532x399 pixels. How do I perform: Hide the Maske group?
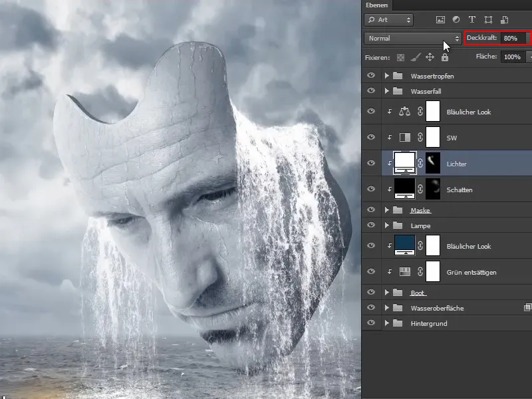point(371,209)
